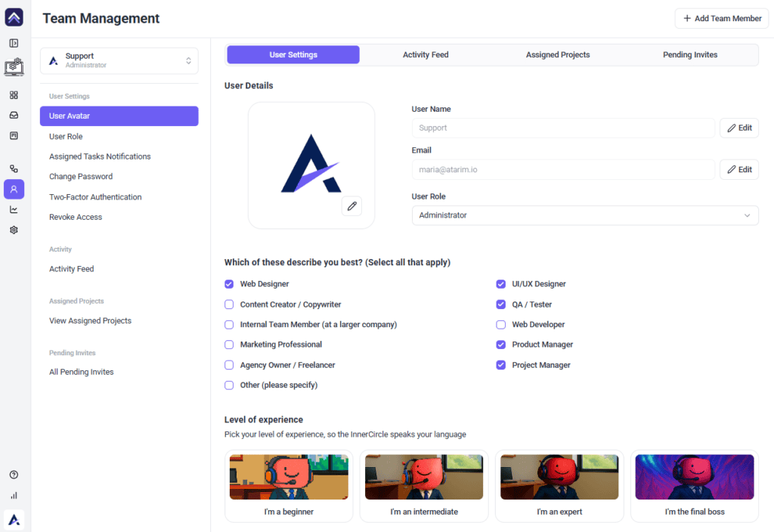Uncheck the Project Manager checkbox
Screen dimensions: 774x532
(501, 365)
